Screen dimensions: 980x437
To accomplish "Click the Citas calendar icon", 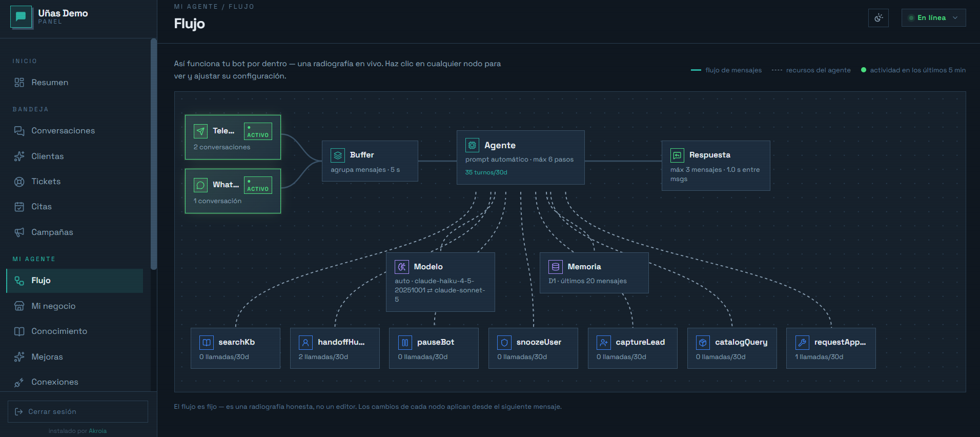I will tap(19, 207).
